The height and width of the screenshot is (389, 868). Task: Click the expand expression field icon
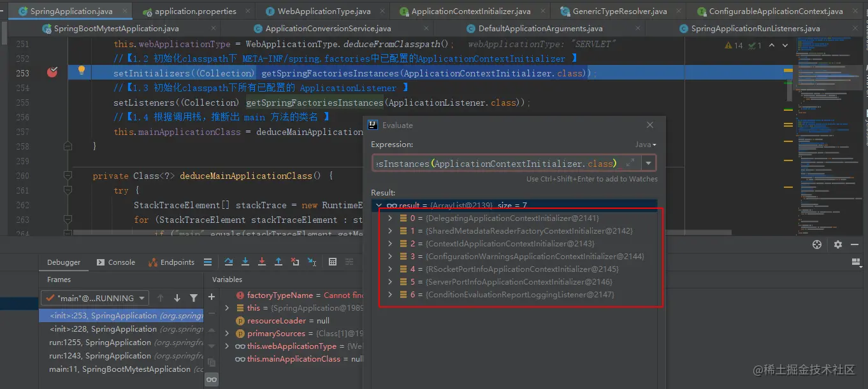click(x=630, y=163)
